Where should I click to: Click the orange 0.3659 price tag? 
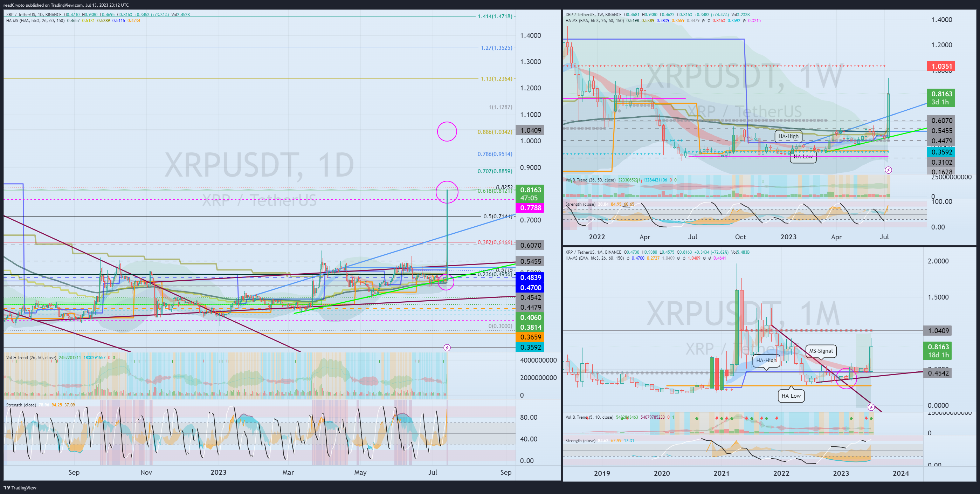pos(530,337)
